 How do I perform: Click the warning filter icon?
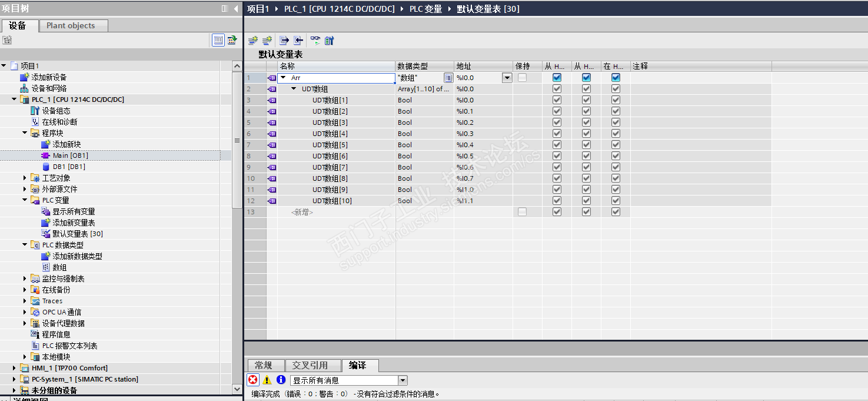[267, 380]
